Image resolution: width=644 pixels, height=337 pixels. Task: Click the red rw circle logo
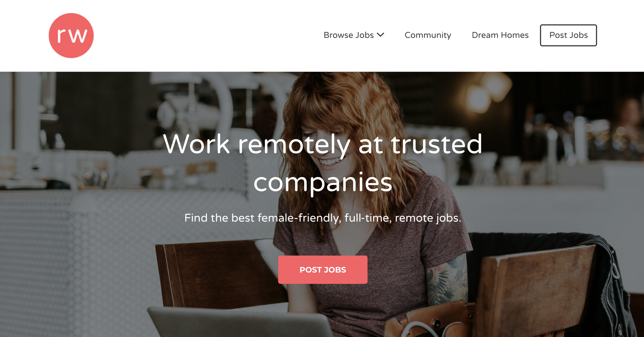[71, 36]
